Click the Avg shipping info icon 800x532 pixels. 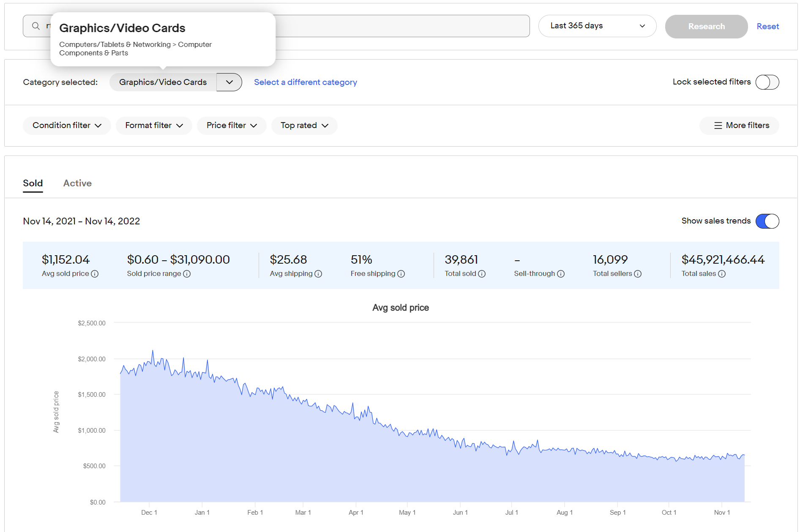[x=318, y=274]
